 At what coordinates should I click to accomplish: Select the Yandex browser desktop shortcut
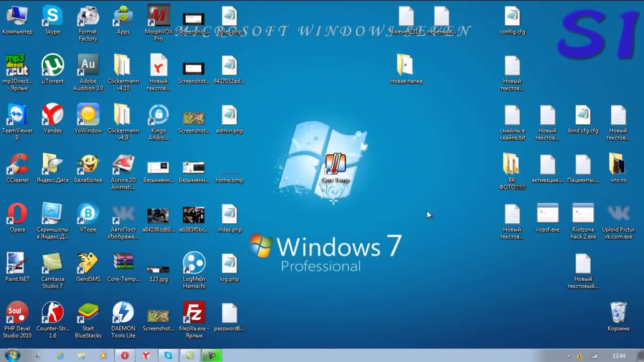pos(53,119)
